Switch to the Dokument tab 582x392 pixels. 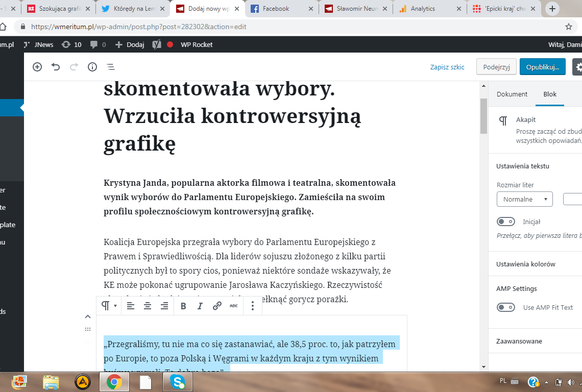click(x=512, y=94)
